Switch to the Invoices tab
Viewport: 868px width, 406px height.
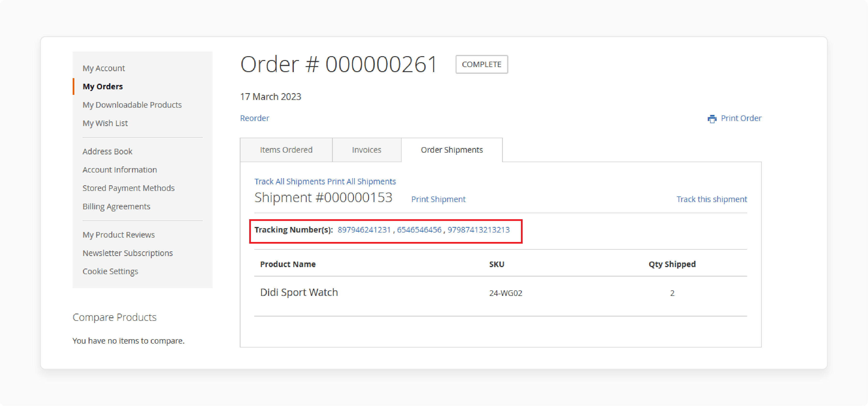[367, 150]
